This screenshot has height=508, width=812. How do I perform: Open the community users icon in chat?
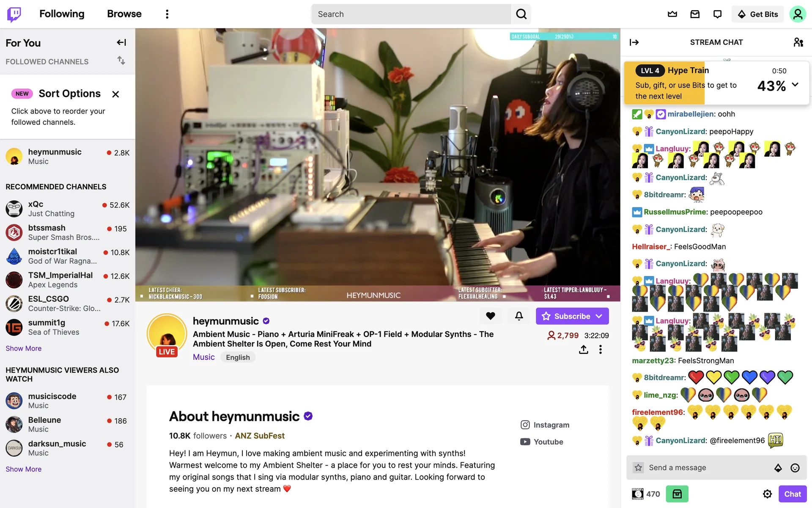tap(798, 42)
